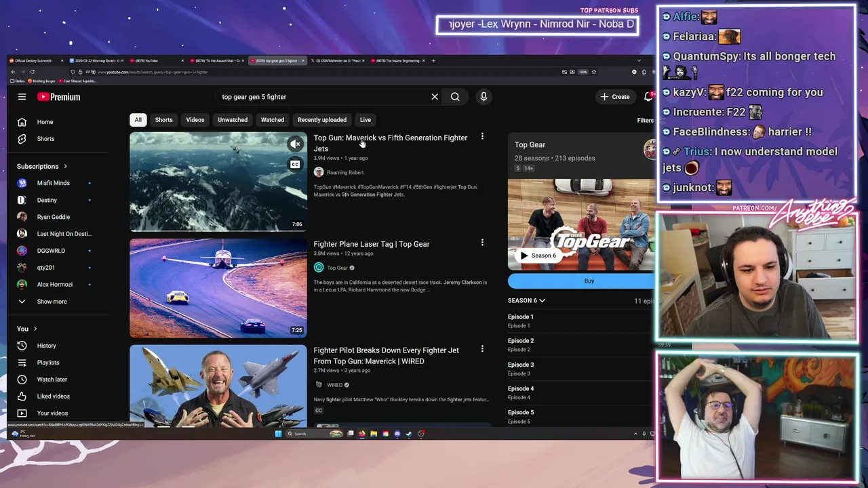This screenshot has width=868, height=488.
Task: Toggle captions CC on the preview thumbnail
Action: click(295, 164)
